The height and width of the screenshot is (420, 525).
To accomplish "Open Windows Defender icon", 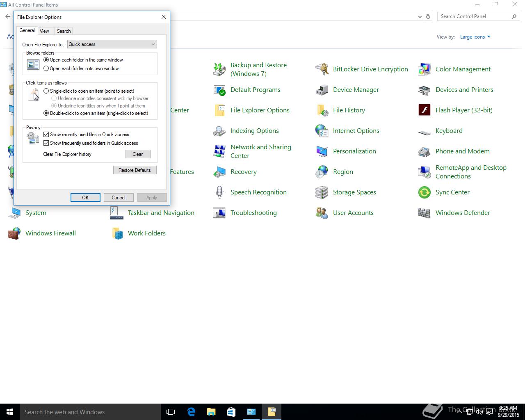I will point(425,213).
